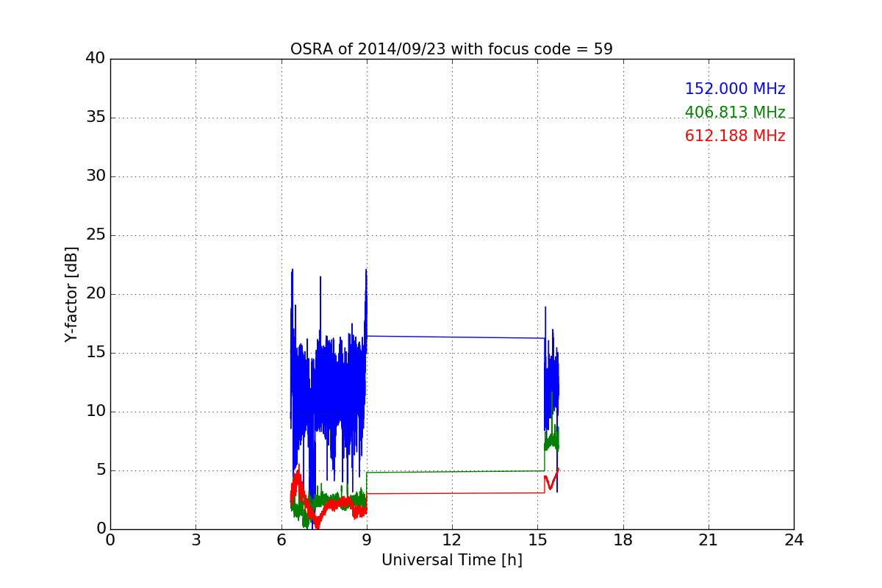Viewport: 882px width, 588px height.
Task: Click the y-axis tick label 25
Action: click(96, 235)
